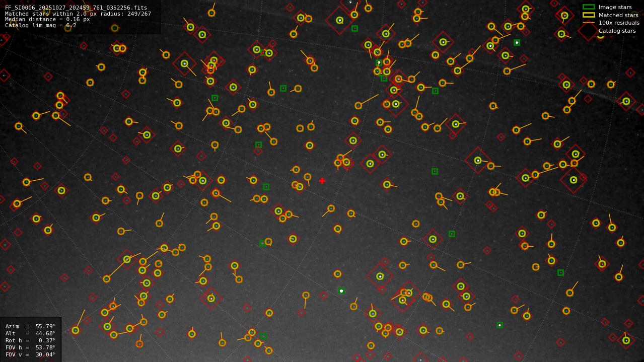This screenshot has height=362, width=644.
Task: Click the 'Catalog lim mag = 6.2' text
Action: coord(41,25)
